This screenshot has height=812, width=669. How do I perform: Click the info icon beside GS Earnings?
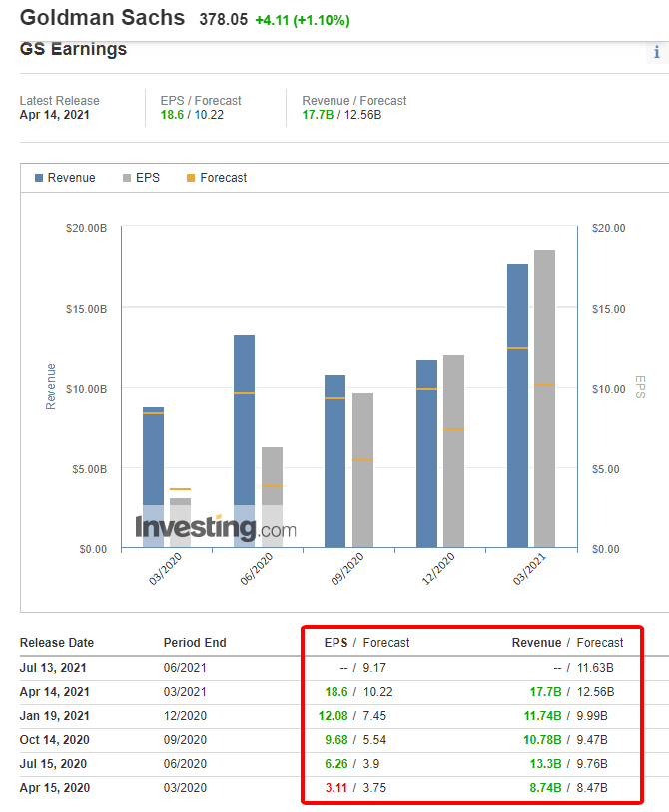click(657, 52)
